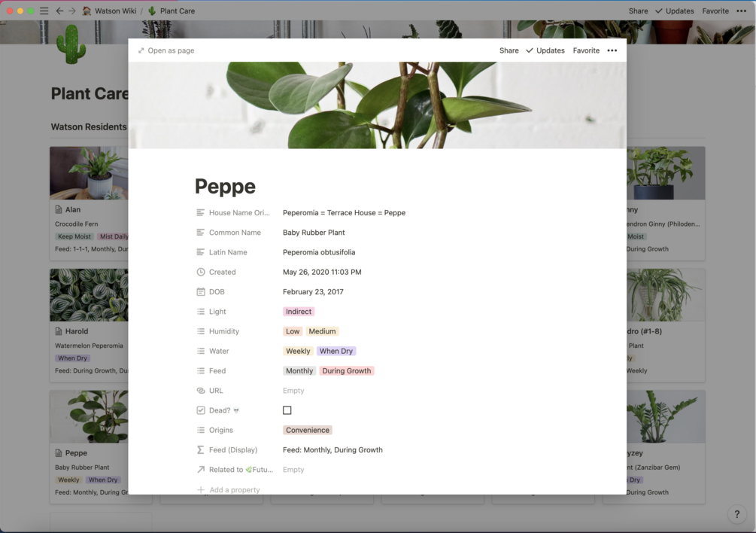Click the Peppe cover image

378,105
